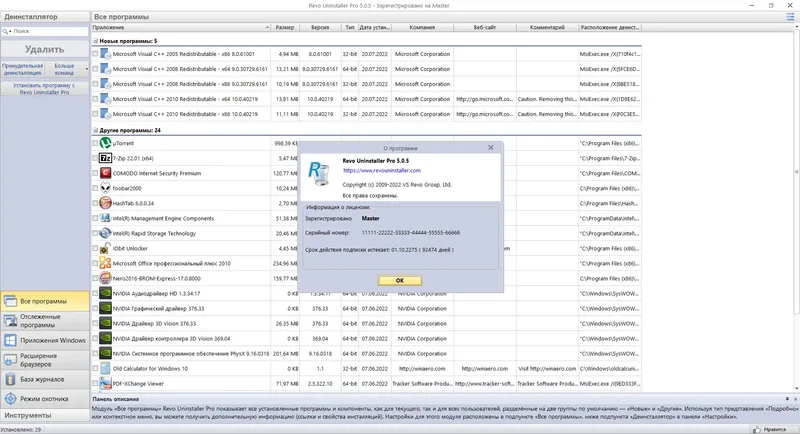Open the hamburger menu icon at top right

click(x=790, y=17)
